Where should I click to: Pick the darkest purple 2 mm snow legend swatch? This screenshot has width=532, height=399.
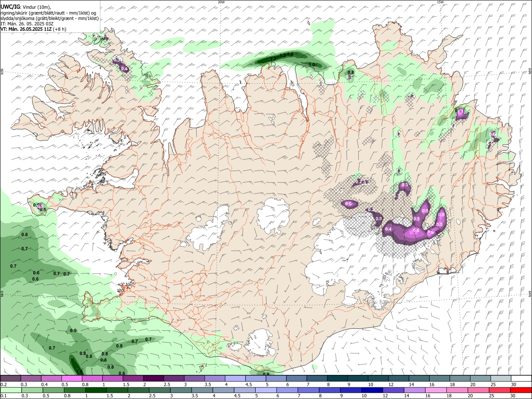click(153, 379)
